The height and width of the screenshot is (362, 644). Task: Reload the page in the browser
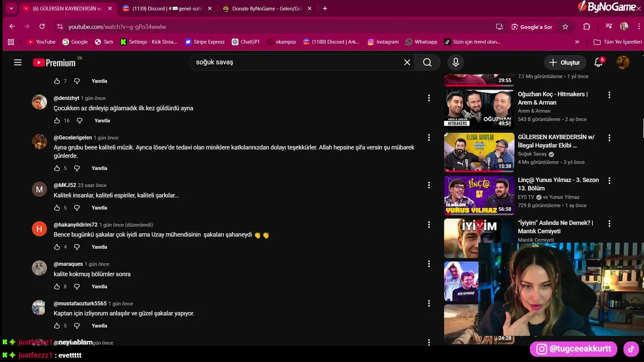42,27
